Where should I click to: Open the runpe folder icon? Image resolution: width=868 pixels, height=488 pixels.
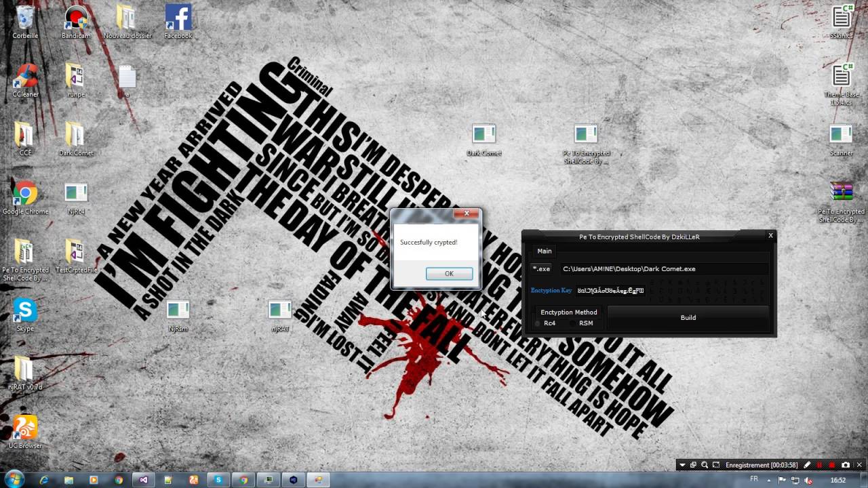pos(76,81)
